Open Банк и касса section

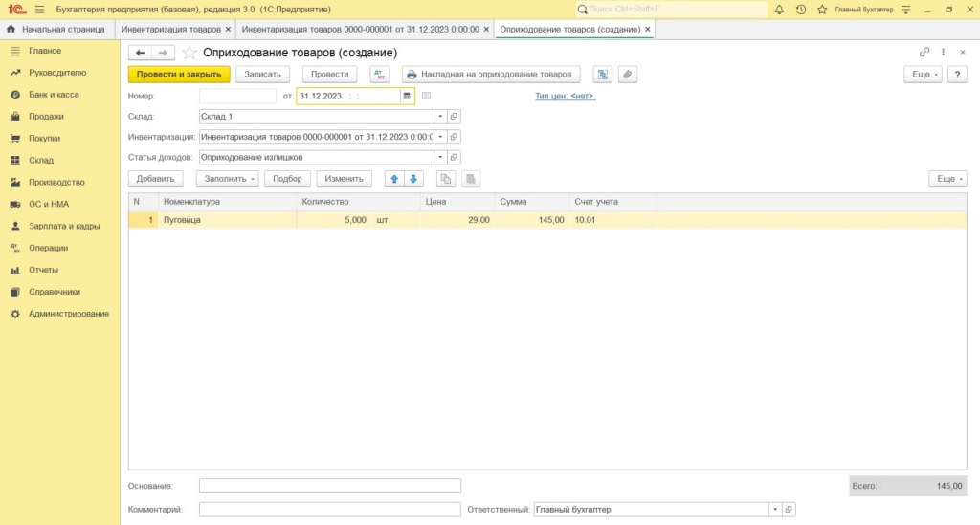tap(60, 95)
